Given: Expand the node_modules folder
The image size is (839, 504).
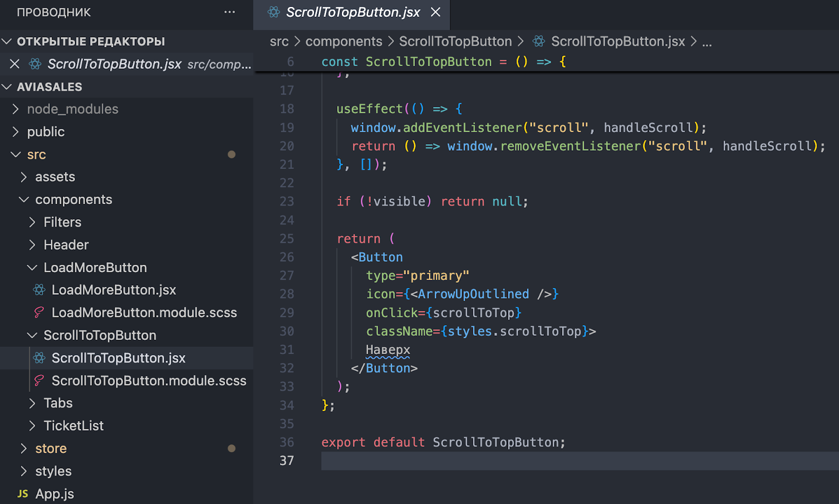Looking at the screenshot, I should coord(16,109).
